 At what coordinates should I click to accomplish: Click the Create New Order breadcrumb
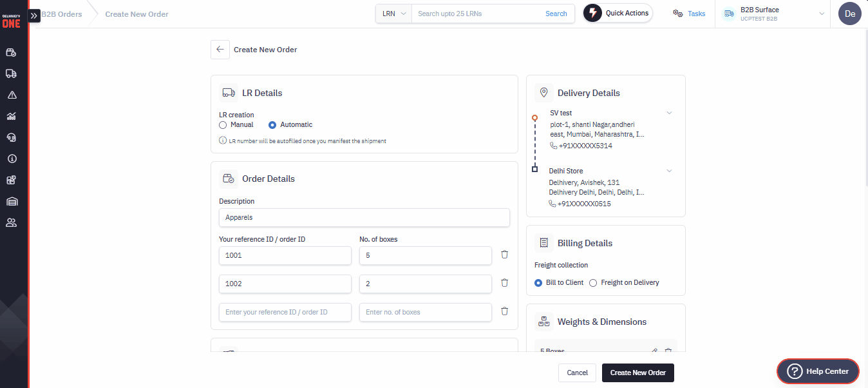click(x=137, y=14)
